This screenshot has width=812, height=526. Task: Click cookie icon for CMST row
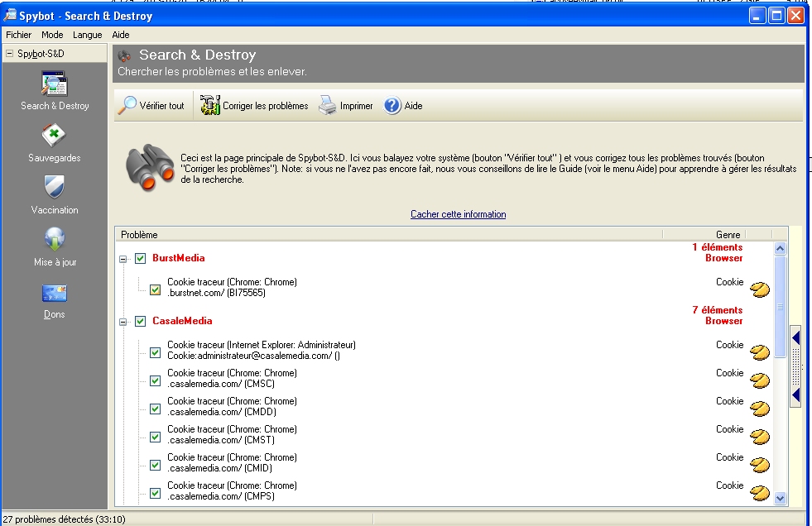pos(760,437)
